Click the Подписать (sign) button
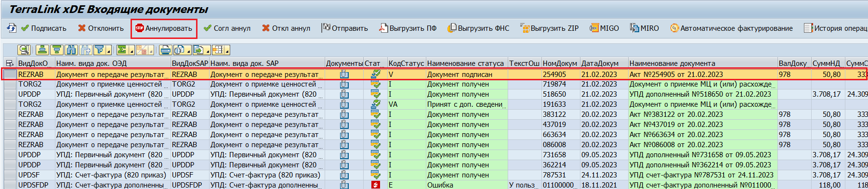This screenshot has height=189, width=868. 44,28
